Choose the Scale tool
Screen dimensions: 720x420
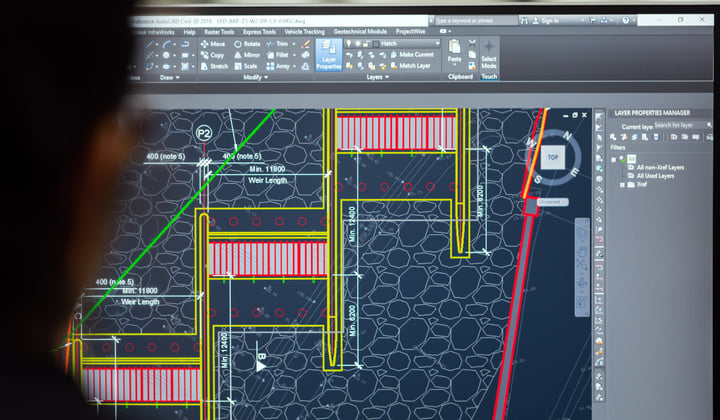[x=247, y=66]
